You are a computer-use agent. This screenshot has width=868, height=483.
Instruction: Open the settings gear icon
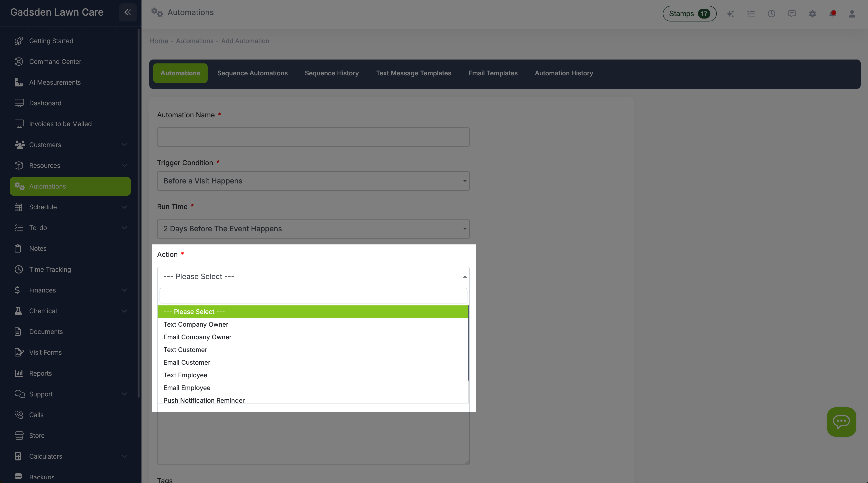tap(812, 14)
